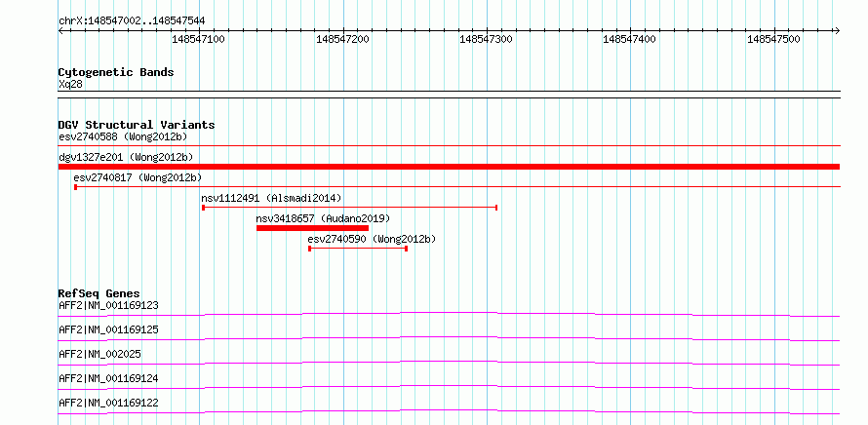Open variant dgv1327e201 (Wong2012b) label
The image size is (868, 425).
[x=126, y=157]
